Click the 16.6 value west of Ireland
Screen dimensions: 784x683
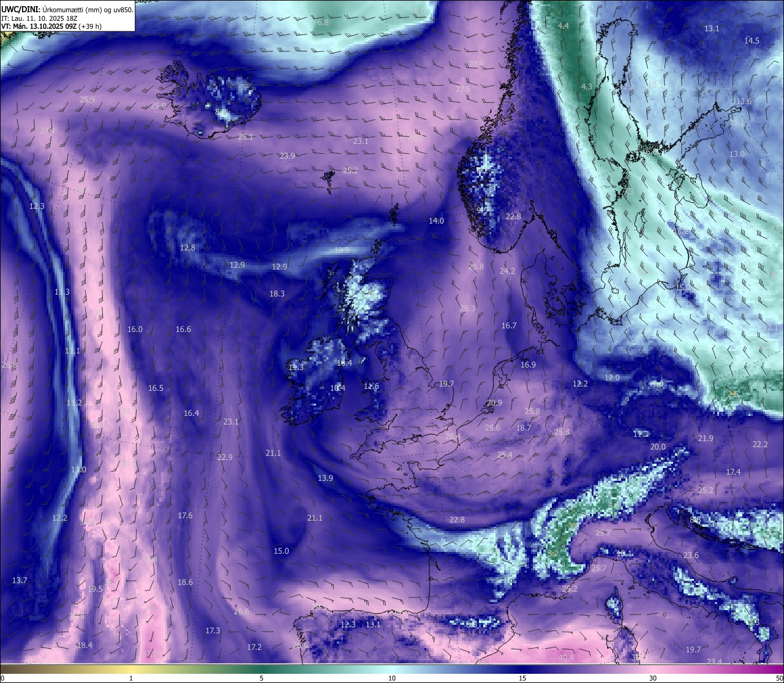(x=183, y=329)
